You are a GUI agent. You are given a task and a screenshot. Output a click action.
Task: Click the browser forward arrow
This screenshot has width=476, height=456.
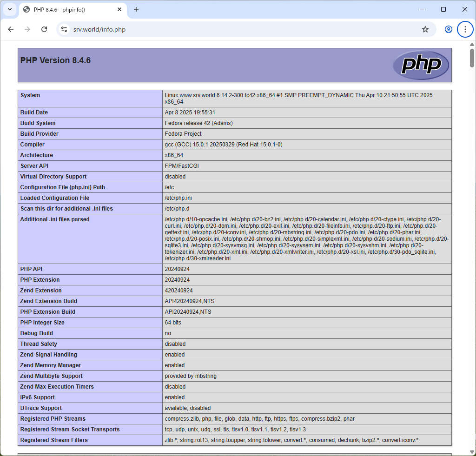point(27,29)
